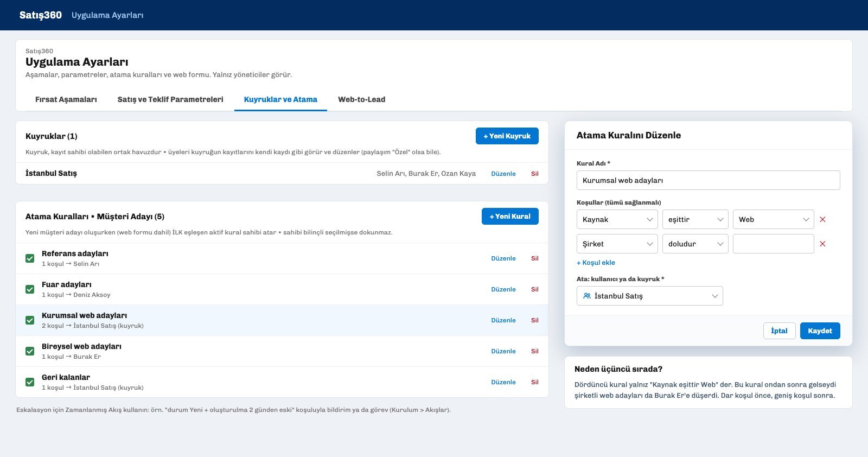Disable the Fuar adayları rule
This screenshot has height=457, width=868.
point(30,289)
